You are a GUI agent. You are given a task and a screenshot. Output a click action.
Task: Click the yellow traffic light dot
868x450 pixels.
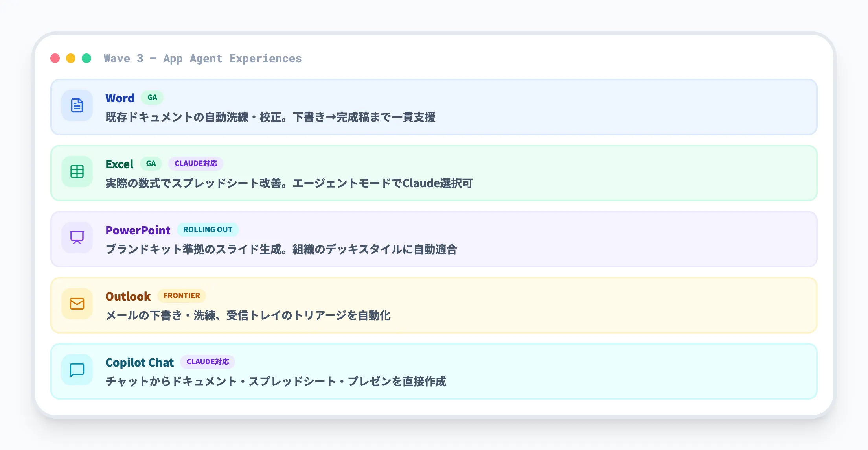click(71, 58)
